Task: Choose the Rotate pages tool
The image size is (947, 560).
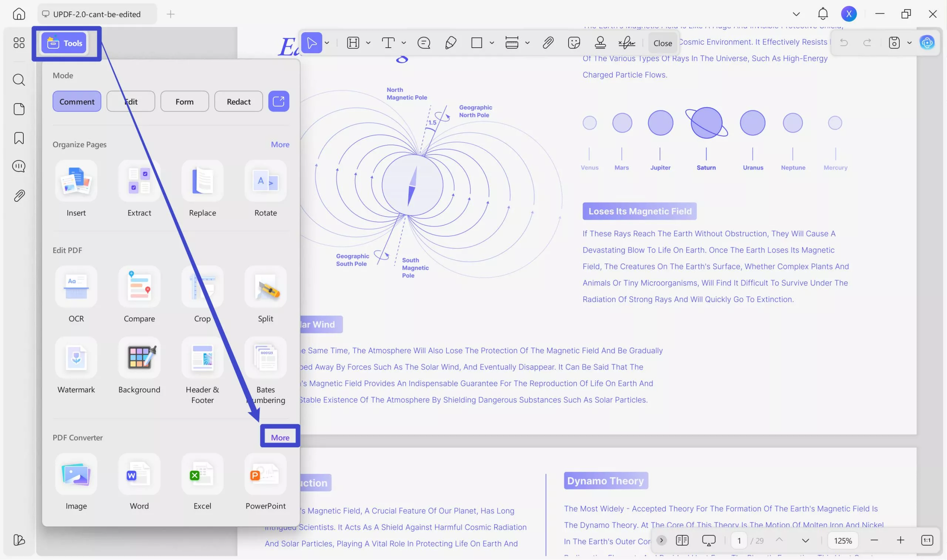Action: [x=266, y=189]
